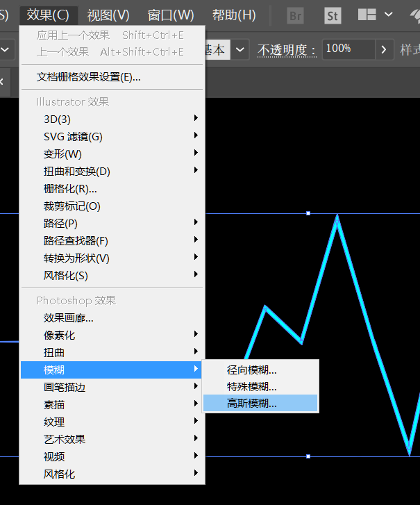Select 裁剪标记(O) effect
The height and width of the screenshot is (505, 420).
pyautogui.click(x=112, y=206)
